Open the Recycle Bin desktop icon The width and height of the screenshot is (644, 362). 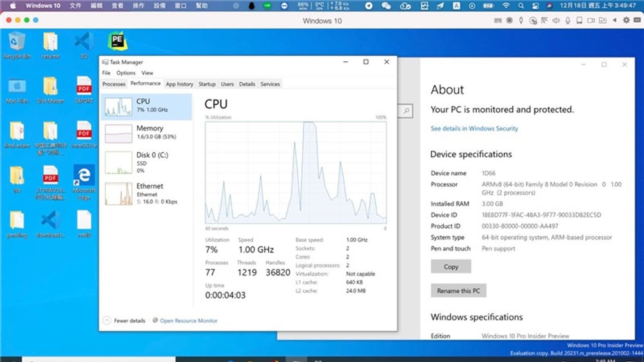17,45
